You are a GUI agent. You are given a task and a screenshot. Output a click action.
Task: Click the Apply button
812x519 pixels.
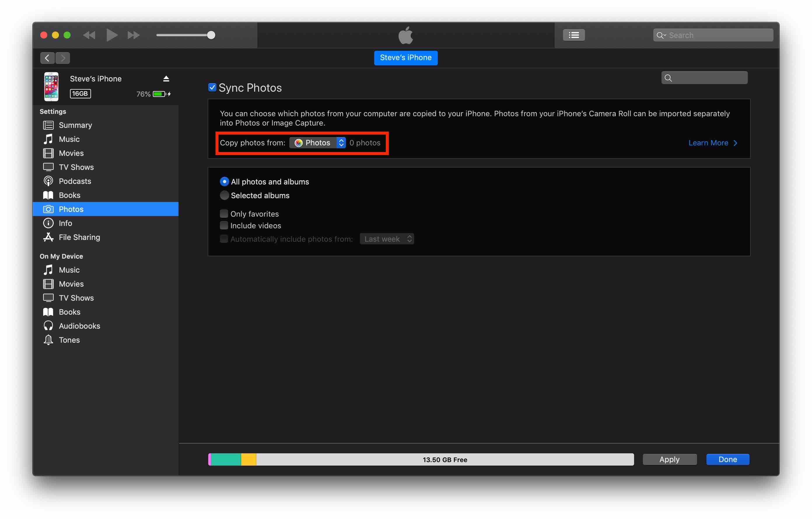[669, 459]
